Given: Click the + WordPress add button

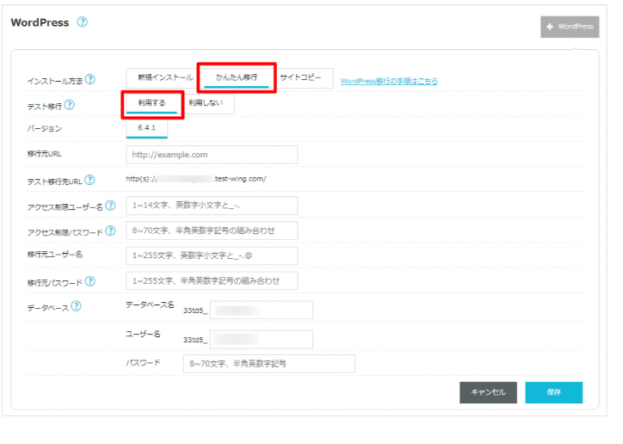Looking at the screenshot, I should (569, 26).
